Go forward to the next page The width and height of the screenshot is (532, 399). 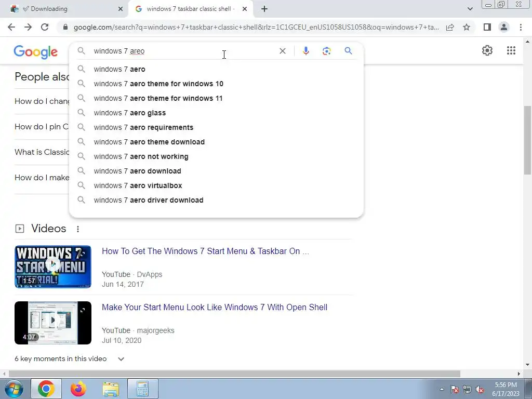click(28, 27)
